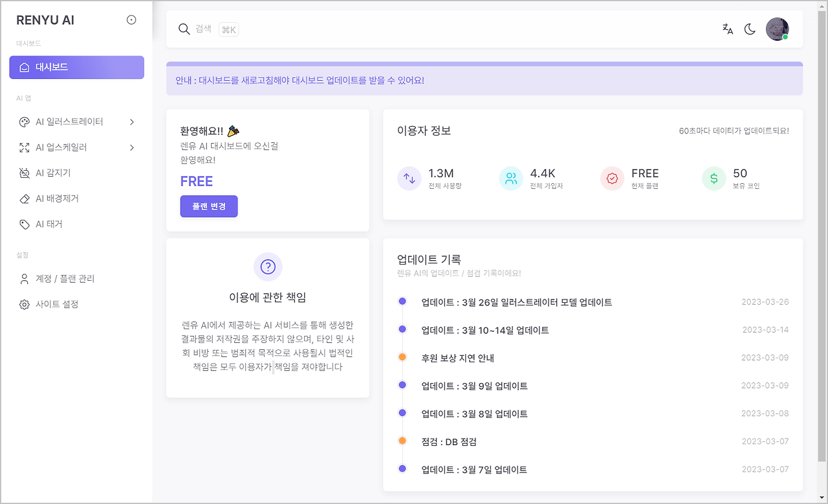
Task: Collapse the sidebar using the circle toggle
Action: click(131, 19)
